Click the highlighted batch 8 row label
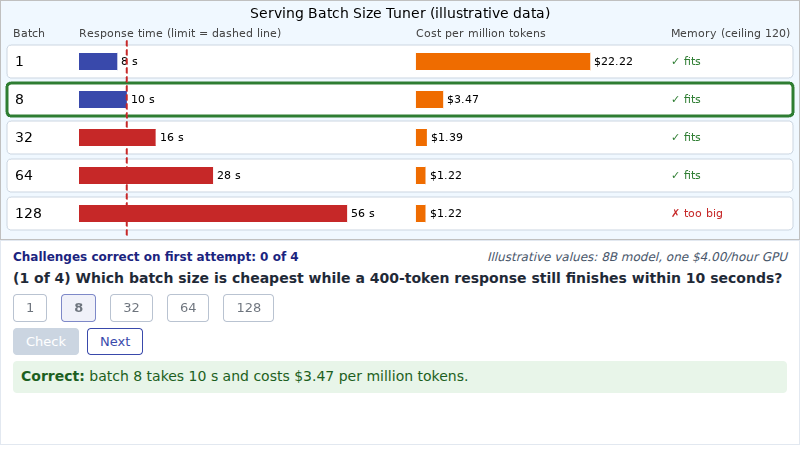The image size is (800, 449). pyautogui.click(x=19, y=99)
